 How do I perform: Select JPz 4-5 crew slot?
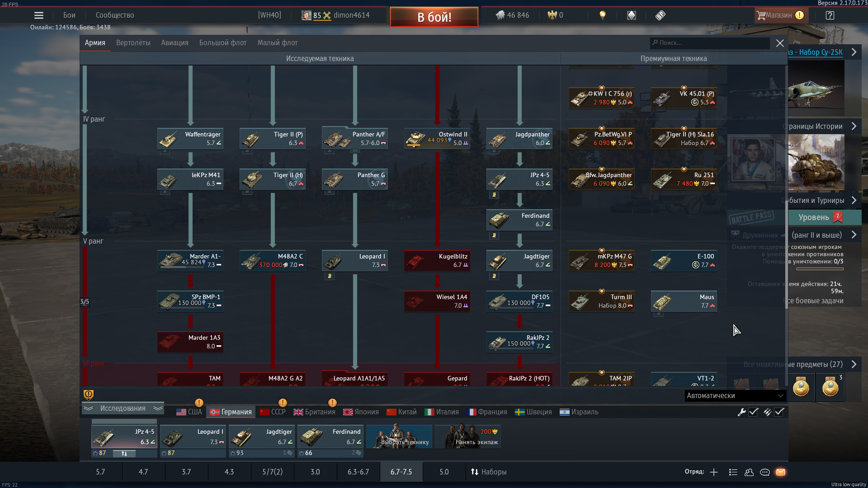(x=124, y=436)
